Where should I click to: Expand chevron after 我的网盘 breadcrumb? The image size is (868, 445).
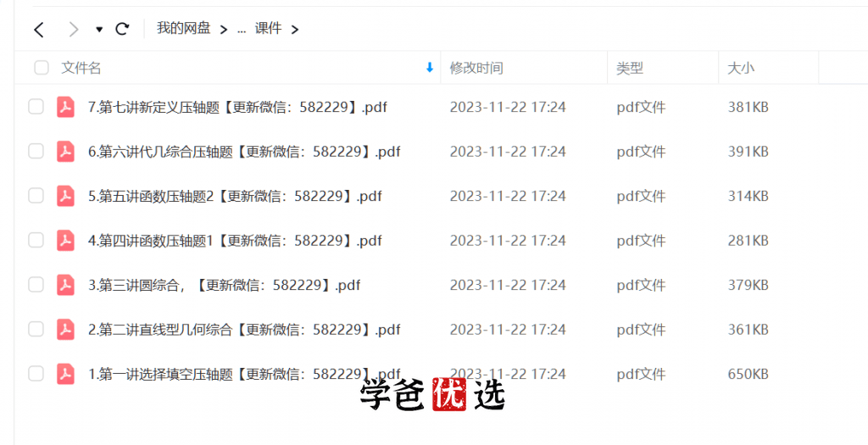click(224, 30)
